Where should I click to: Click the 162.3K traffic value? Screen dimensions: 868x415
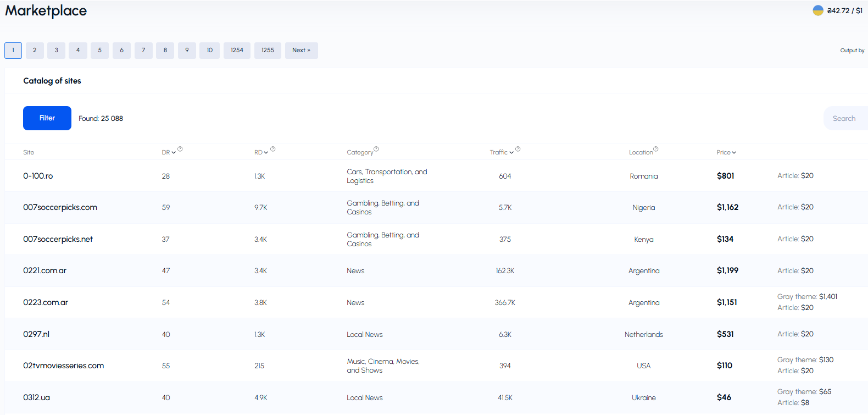click(x=505, y=271)
